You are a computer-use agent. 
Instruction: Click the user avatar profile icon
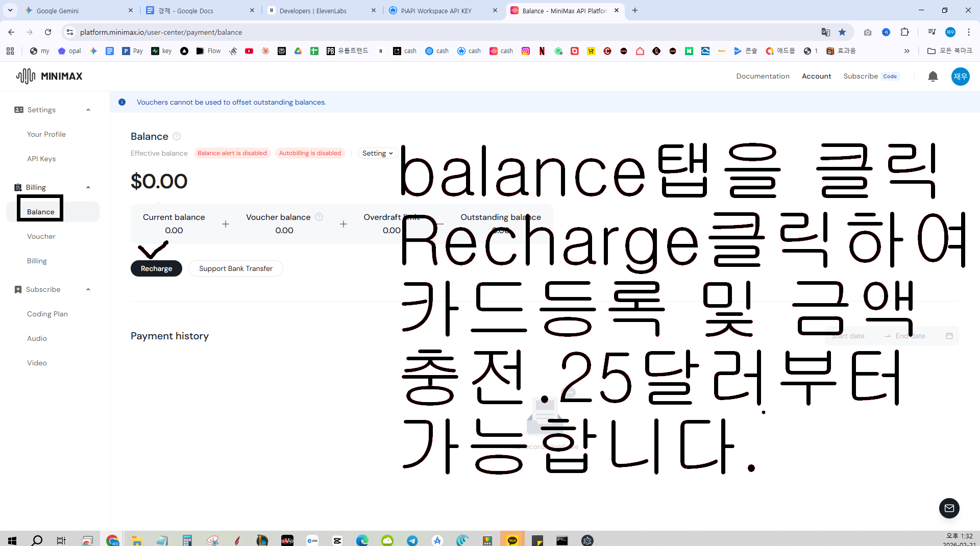click(x=960, y=77)
